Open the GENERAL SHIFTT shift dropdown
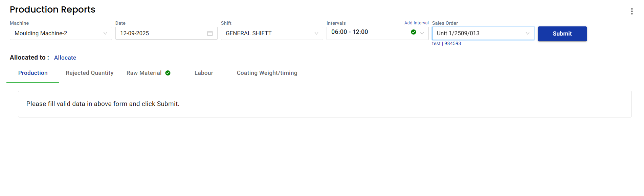This screenshot has width=644, height=196. tap(268, 34)
